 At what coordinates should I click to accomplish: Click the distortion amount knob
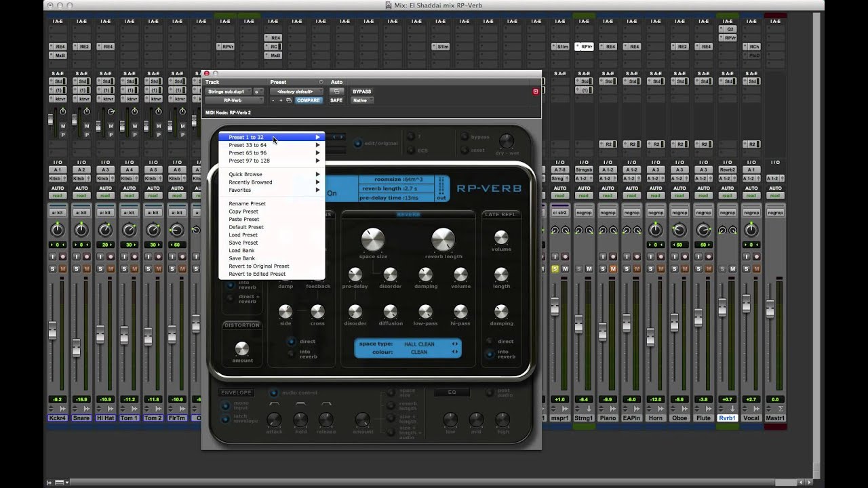(242, 348)
